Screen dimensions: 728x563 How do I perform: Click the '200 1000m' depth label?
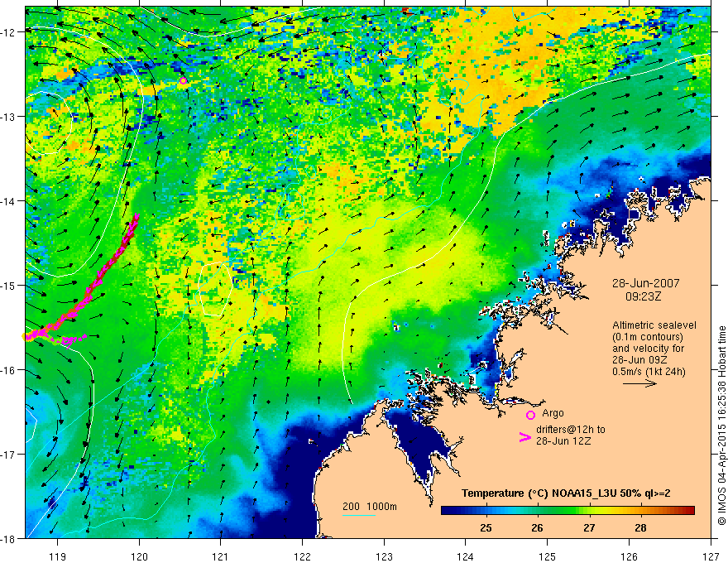(x=370, y=507)
